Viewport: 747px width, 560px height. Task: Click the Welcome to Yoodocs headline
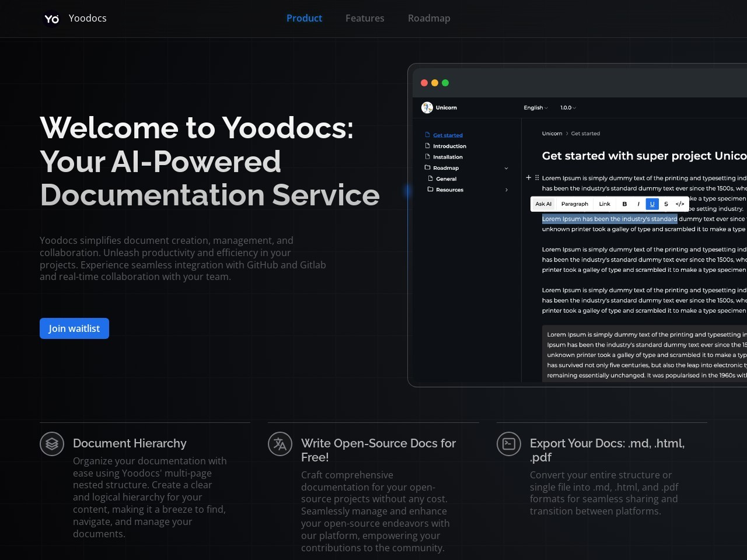point(210,161)
